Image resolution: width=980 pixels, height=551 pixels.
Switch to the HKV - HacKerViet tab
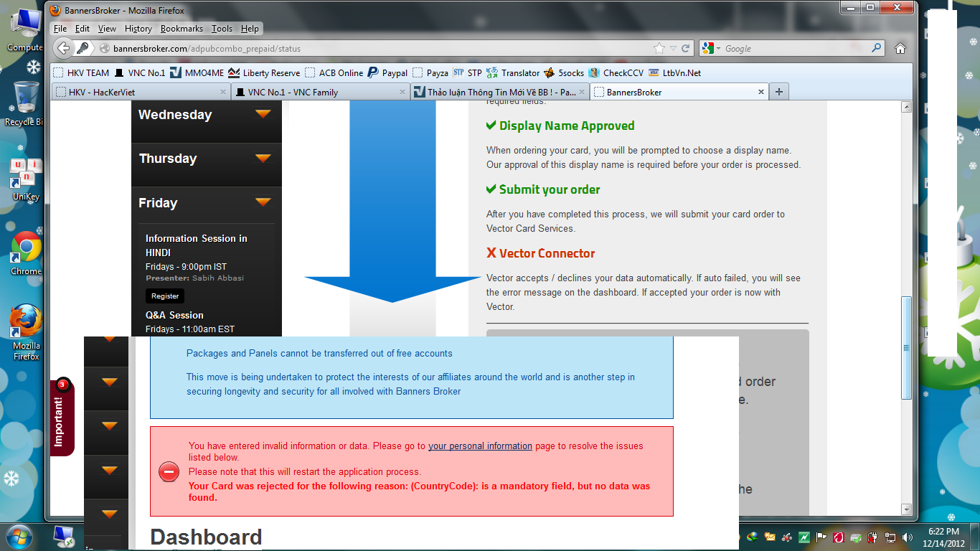[x=141, y=92]
